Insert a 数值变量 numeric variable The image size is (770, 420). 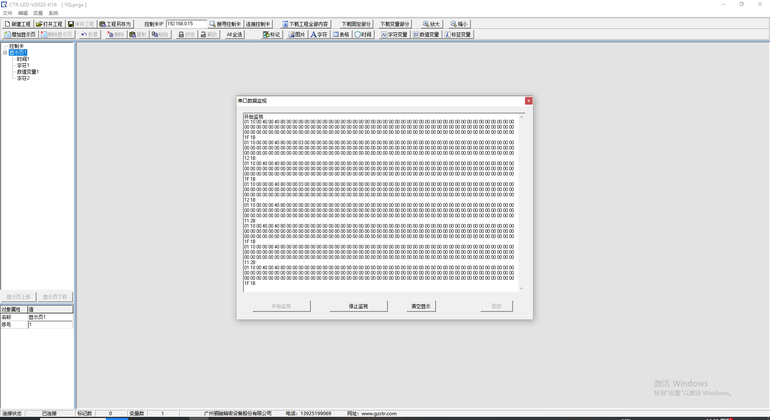click(x=426, y=34)
